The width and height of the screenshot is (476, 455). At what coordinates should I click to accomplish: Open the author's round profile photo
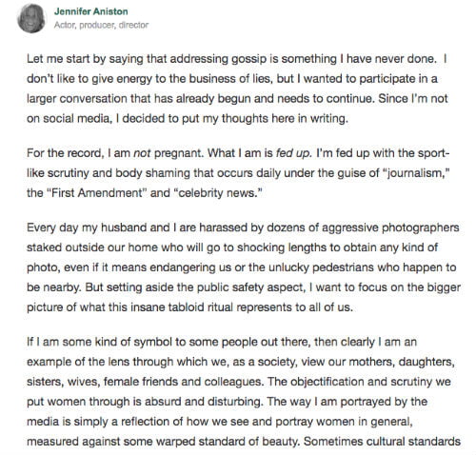[x=31, y=18]
